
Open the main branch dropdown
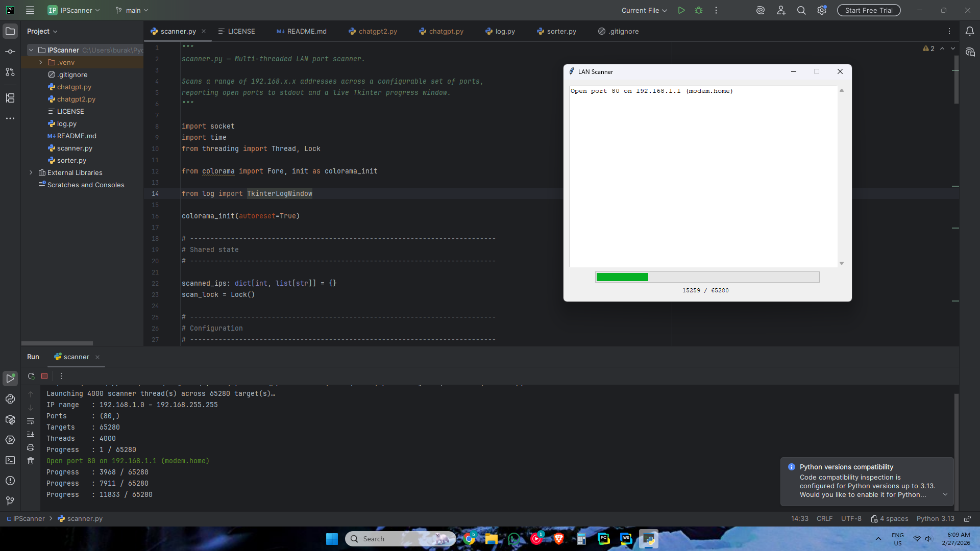coord(132,10)
